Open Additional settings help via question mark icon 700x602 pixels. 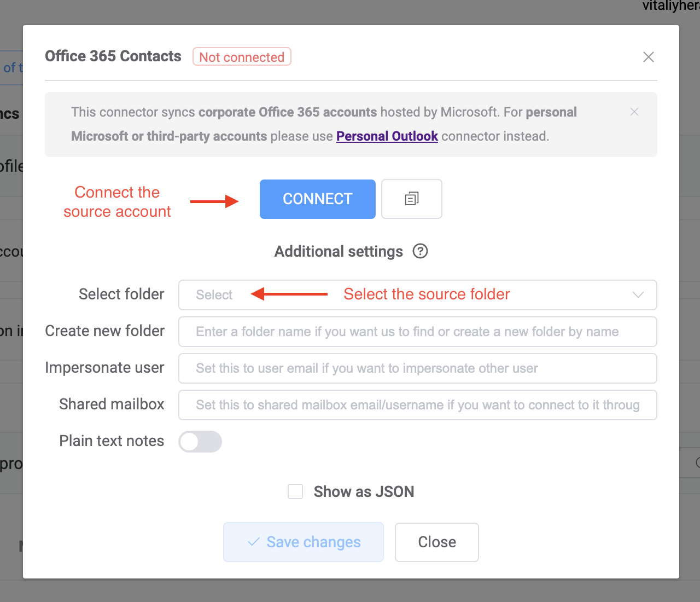[x=420, y=251]
